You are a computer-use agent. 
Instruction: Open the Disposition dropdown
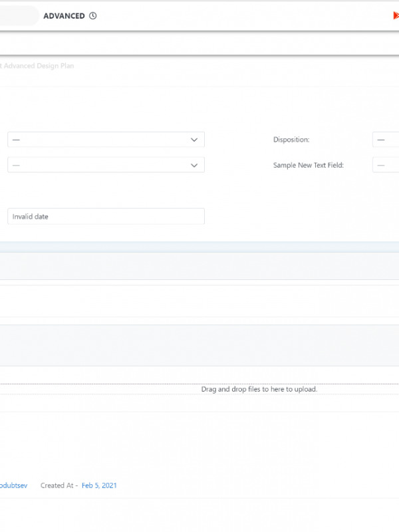386,140
